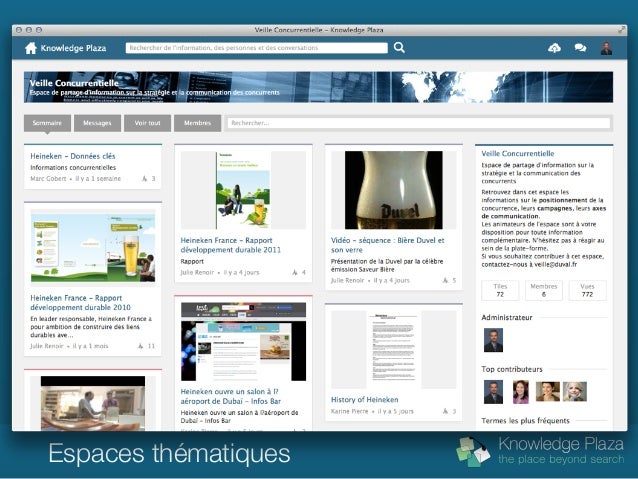The image size is (638, 479).
Task: Open third top contributor avatar
Action: [548, 392]
